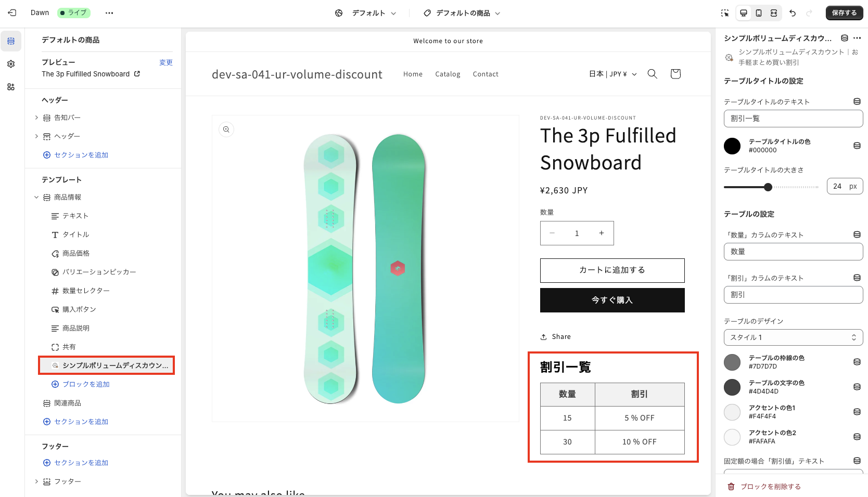Viewport: 868px width, 497px height.
Task: Expand the フッター section in the sidebar
Action: [36, 481]
